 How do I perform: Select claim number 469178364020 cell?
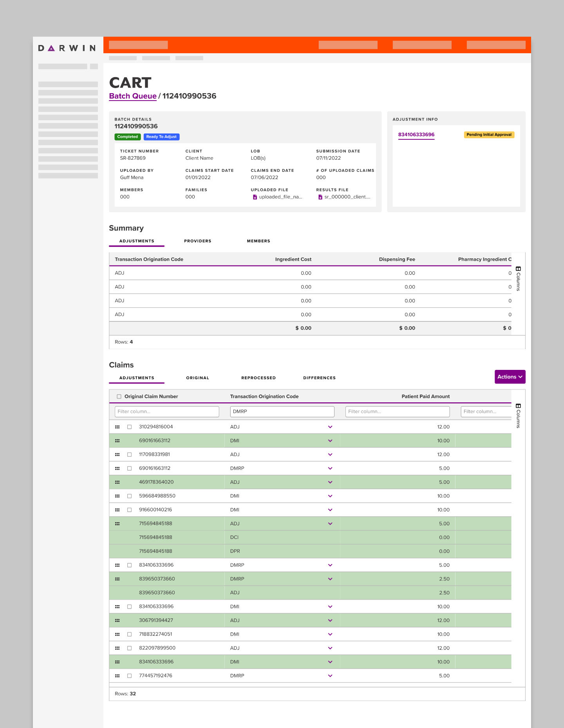(x=156, y=482)
